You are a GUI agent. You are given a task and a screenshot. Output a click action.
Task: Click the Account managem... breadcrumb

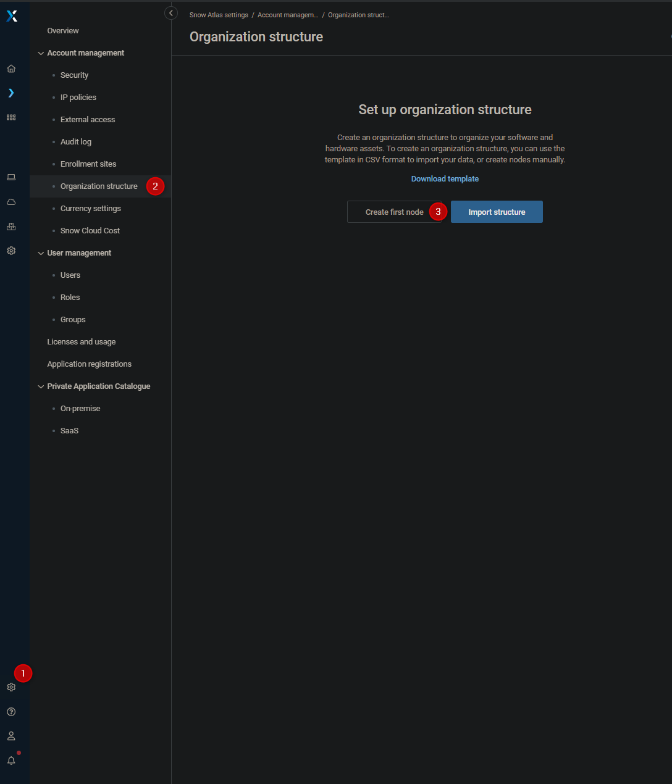[x=288, y=15]
